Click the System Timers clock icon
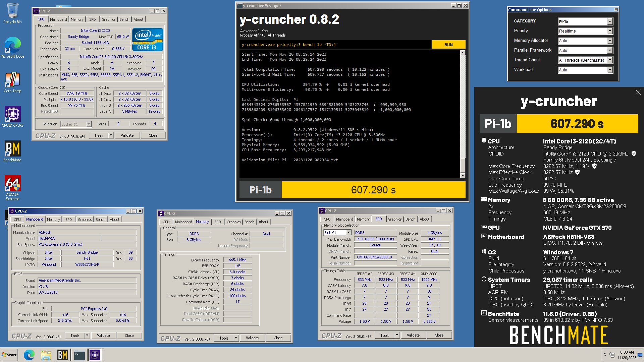The width and height of the screenshot is (644, 362). (484, 279)
